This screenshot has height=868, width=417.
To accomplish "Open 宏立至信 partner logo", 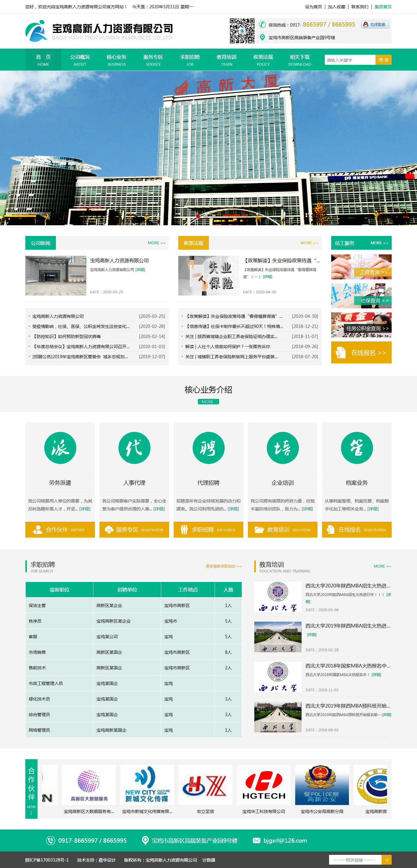I will (x=205, y=785).
